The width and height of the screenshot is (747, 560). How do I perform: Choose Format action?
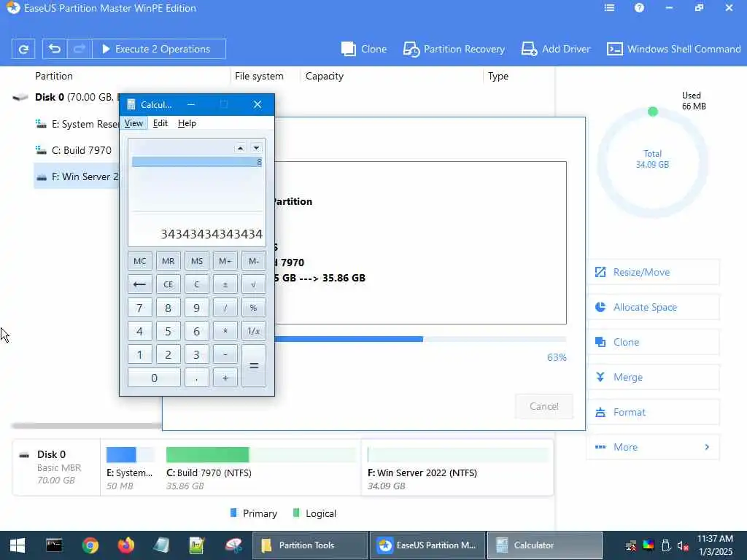point(653,412)
